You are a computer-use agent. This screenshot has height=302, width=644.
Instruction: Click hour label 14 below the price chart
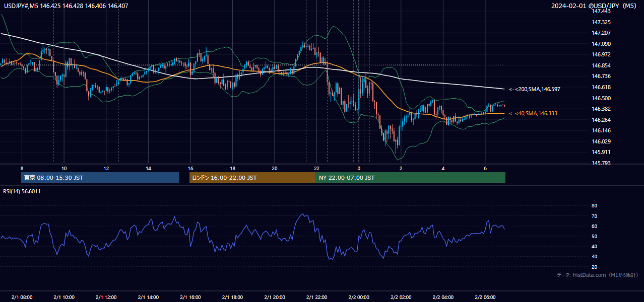click(x=149, y=168)
